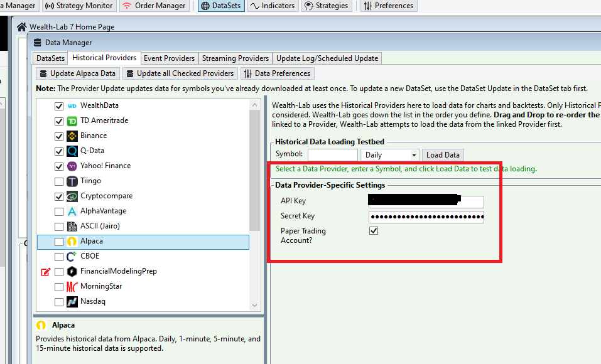Click the Binance provider icon
The height and width of the screenshot is (364, 601).
tap(72, 136)
